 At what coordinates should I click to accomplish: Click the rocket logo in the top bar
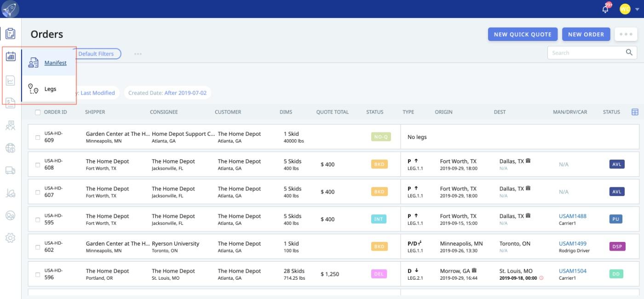coord(10,9)
